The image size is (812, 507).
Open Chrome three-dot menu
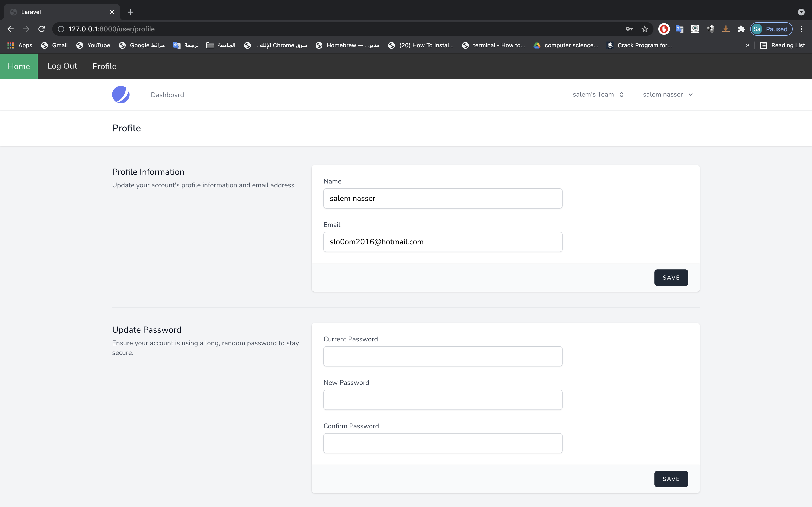801,29
